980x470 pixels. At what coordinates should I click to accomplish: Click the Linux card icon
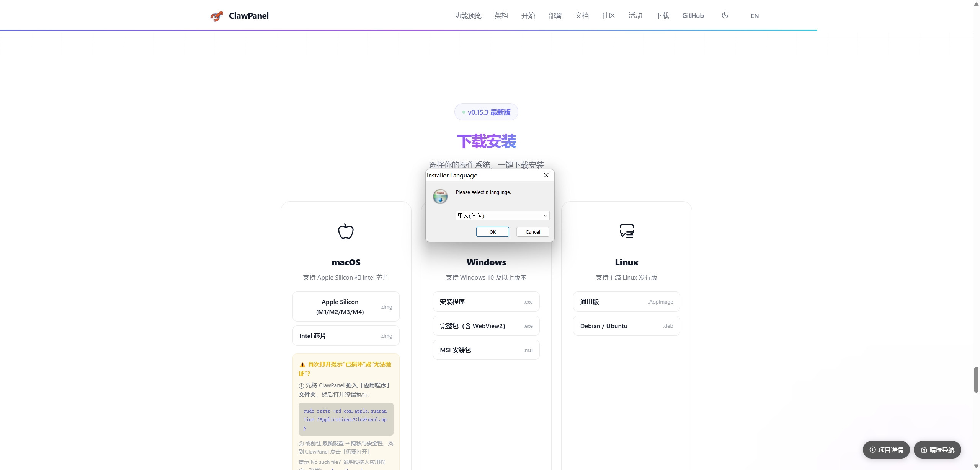click(627, 231)
